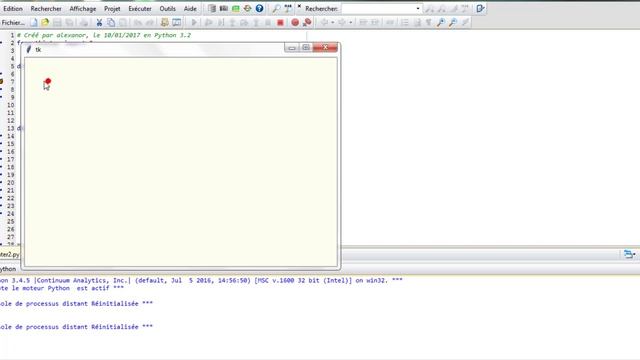Clear all breakpoints with the crossed red circle icon
The width and height of the screenshot is (640, 360).
(x=307, y=22)
